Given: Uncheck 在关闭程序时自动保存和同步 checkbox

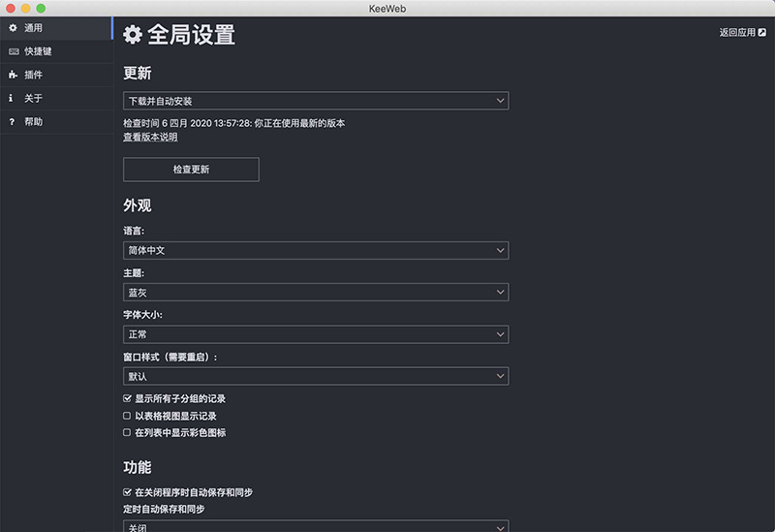Looking at the screenshot, I should click(127, 492).
